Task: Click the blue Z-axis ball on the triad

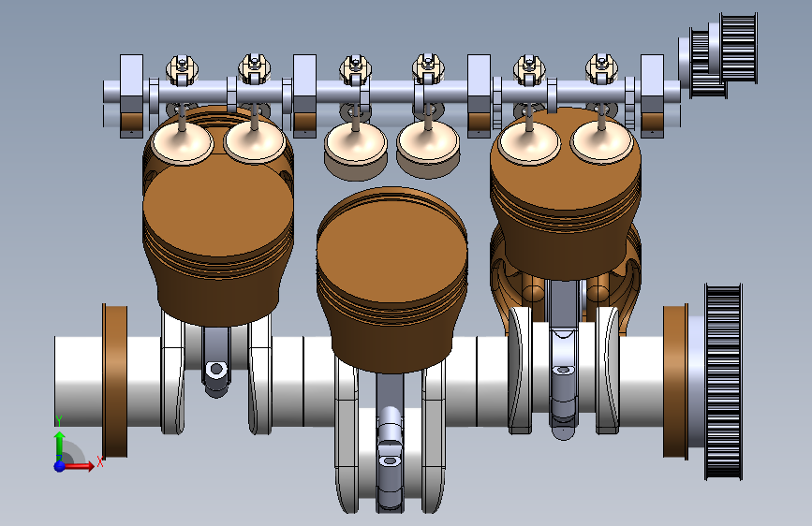Action: (60, 466)
